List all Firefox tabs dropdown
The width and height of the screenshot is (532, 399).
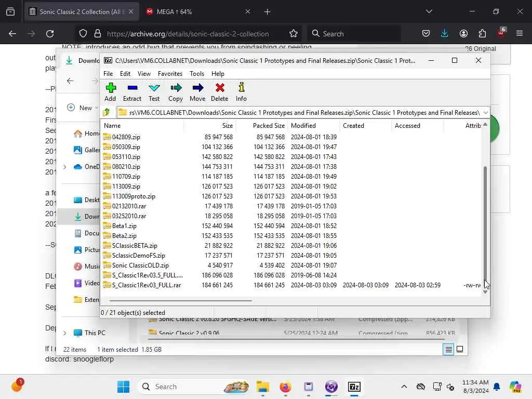pos(429,11)
